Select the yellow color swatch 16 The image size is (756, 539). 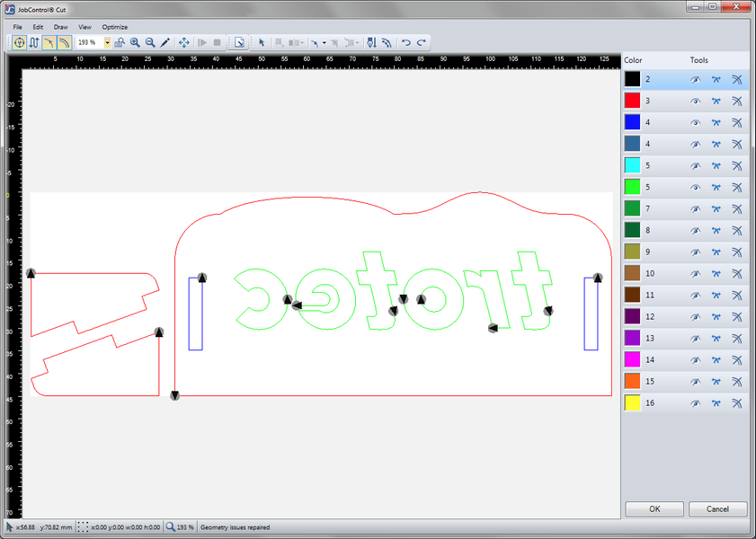point(632,403)
